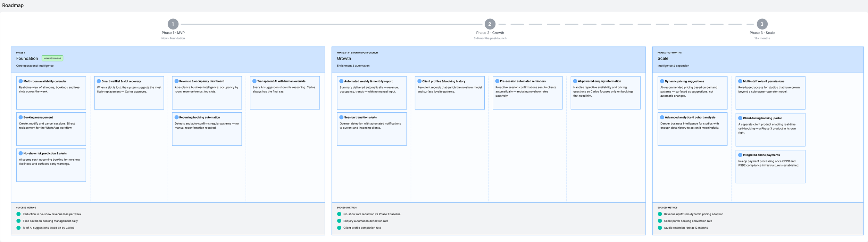Select the Multi-room availability calendar card title
This screenshot has width=868, height=242.
click(x=45, y=81)
